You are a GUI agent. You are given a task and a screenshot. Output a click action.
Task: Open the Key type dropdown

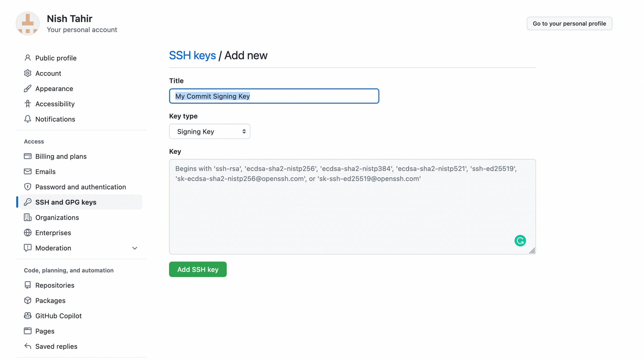[210, 131]
